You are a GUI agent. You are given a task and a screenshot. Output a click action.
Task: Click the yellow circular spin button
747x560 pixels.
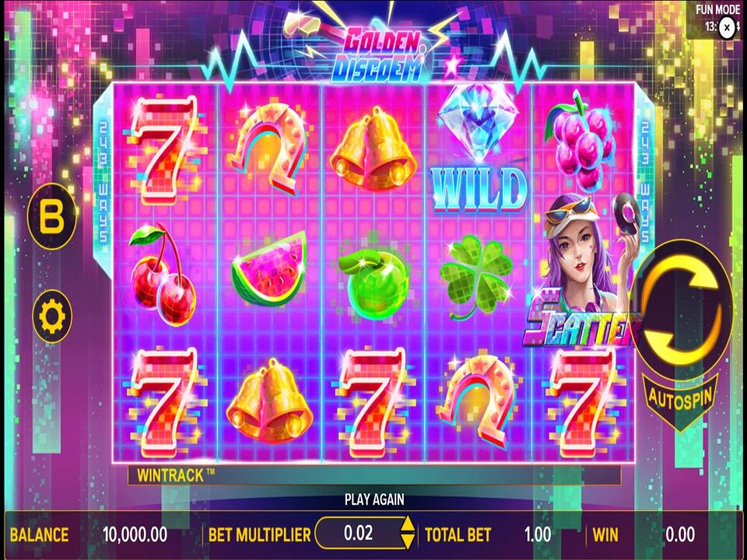coord(681,310)
